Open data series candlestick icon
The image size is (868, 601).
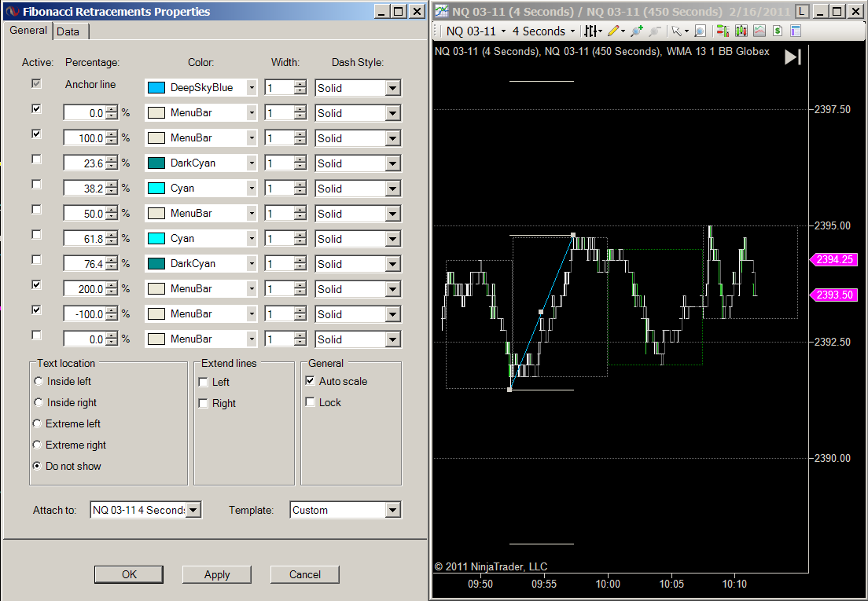pos(741,31)
